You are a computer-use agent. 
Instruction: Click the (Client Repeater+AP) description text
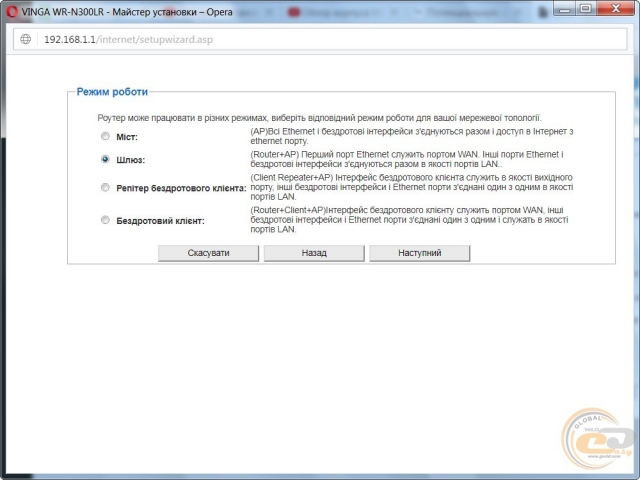tap(412, 187)
